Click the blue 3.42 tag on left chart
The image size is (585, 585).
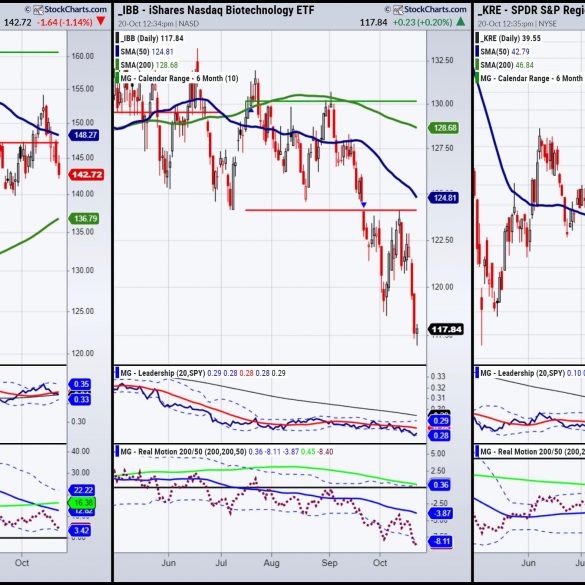80,531
